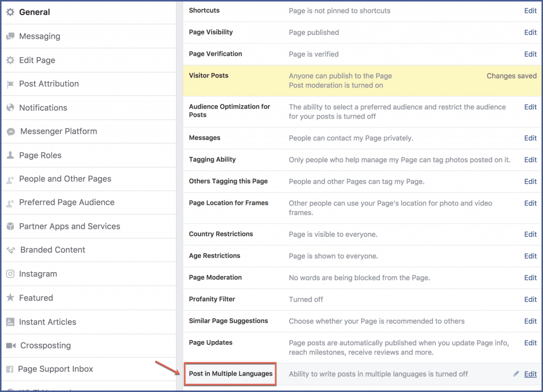543x392 pixels.
Task: Click the Crossposting video camera icon
Action: (x=12, y=345)
